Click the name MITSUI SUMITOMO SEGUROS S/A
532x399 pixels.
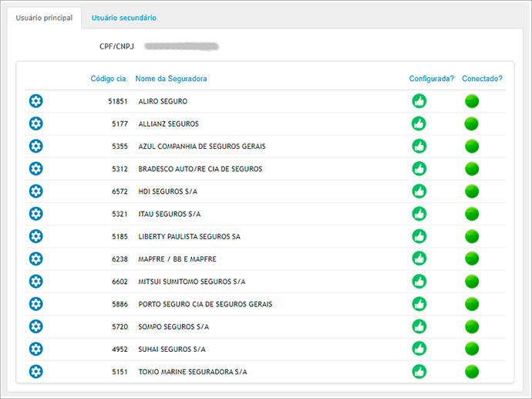pyautogui.click(x=192, y=282)
